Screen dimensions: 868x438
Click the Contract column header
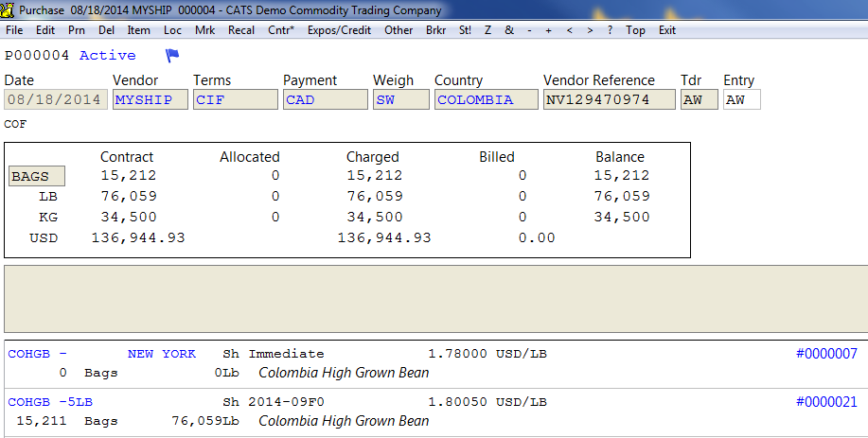[x=127, y=157]
